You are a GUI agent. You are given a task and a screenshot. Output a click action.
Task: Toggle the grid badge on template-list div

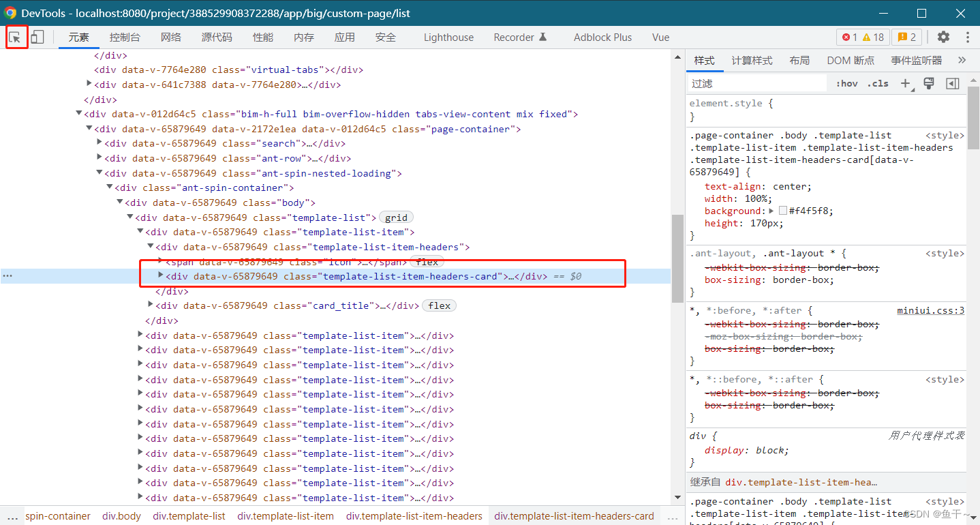396,217
